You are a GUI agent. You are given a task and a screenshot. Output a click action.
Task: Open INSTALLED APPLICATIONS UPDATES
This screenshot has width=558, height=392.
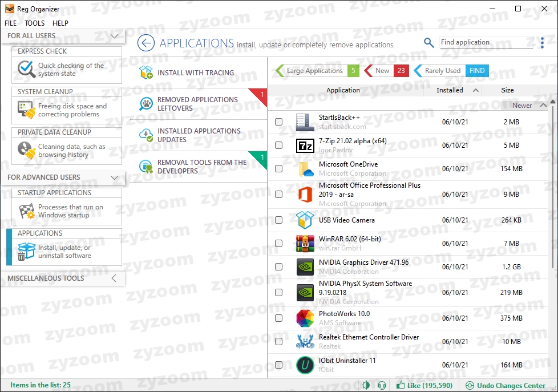click(x=199, y=135)
